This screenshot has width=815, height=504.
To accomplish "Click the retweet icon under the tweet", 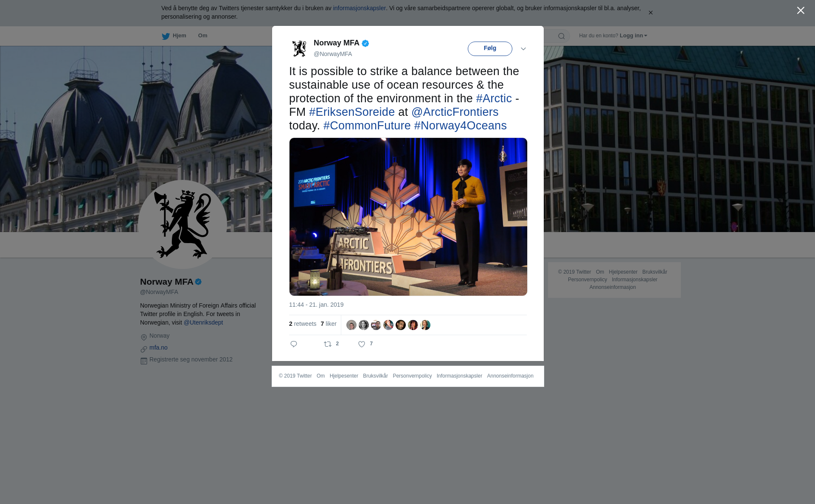I will (328, 344).
